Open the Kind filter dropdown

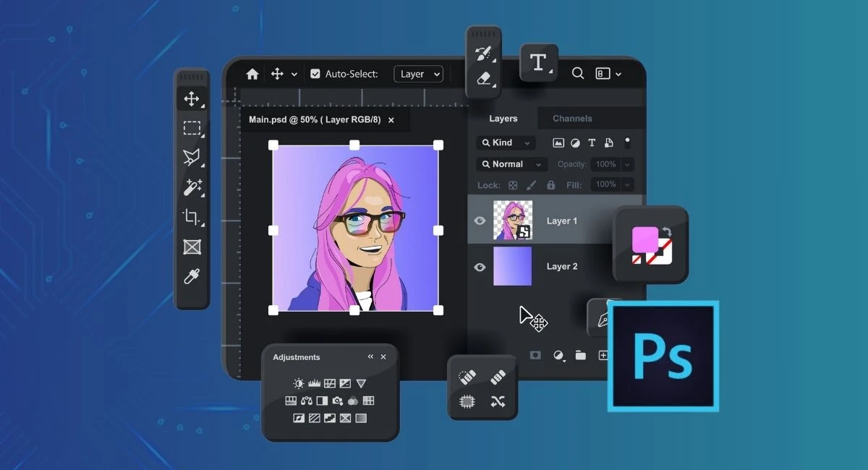pyautogui.click(x=506, y=142)
